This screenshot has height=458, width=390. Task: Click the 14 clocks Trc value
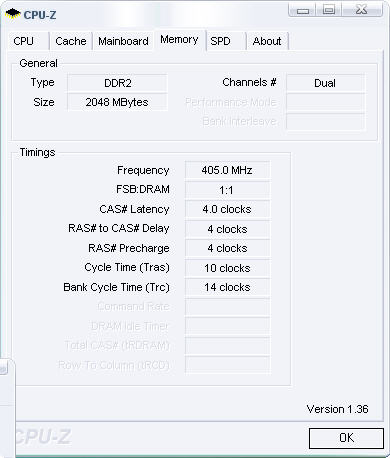click(x=227, y=287)
